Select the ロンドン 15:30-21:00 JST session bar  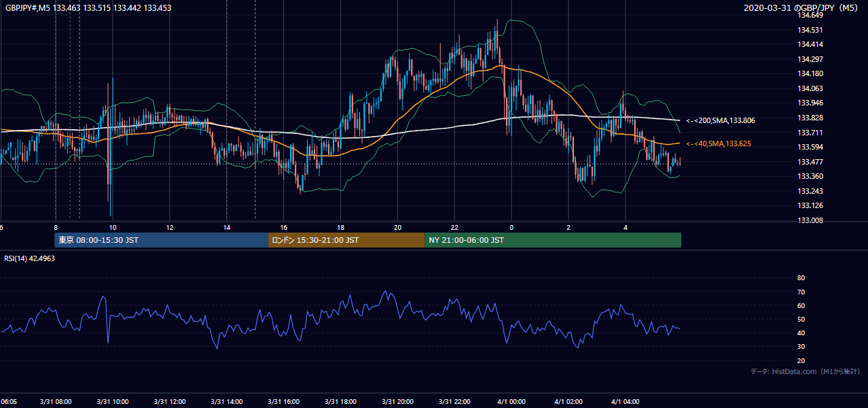346,240
